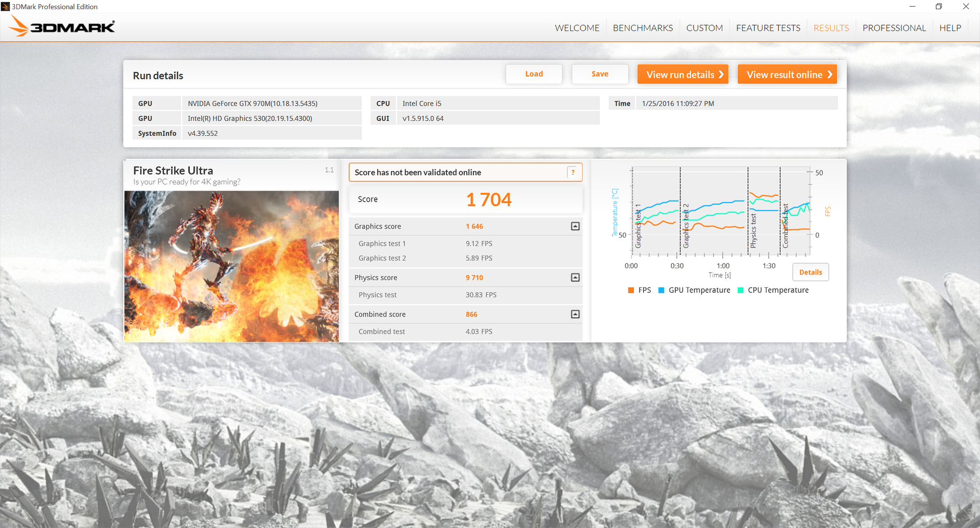
Task: Open the WELCOME tab
Action: [x=577, y=28]
